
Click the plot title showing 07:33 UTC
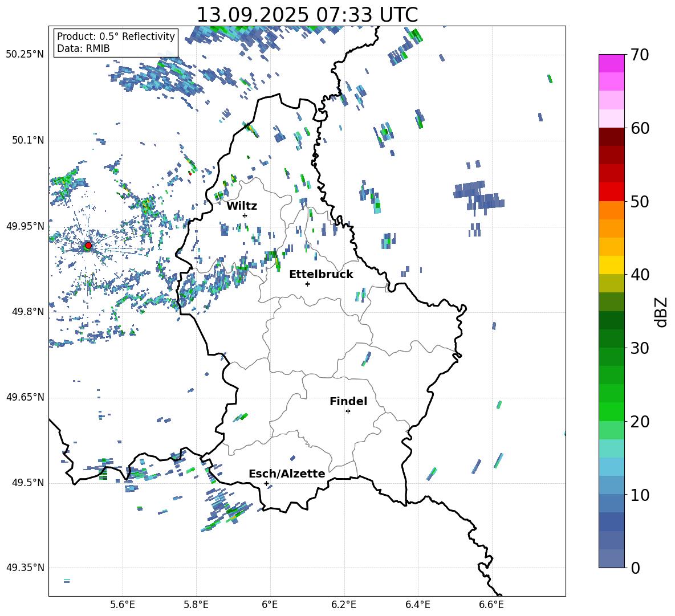[x=307, y=15]
